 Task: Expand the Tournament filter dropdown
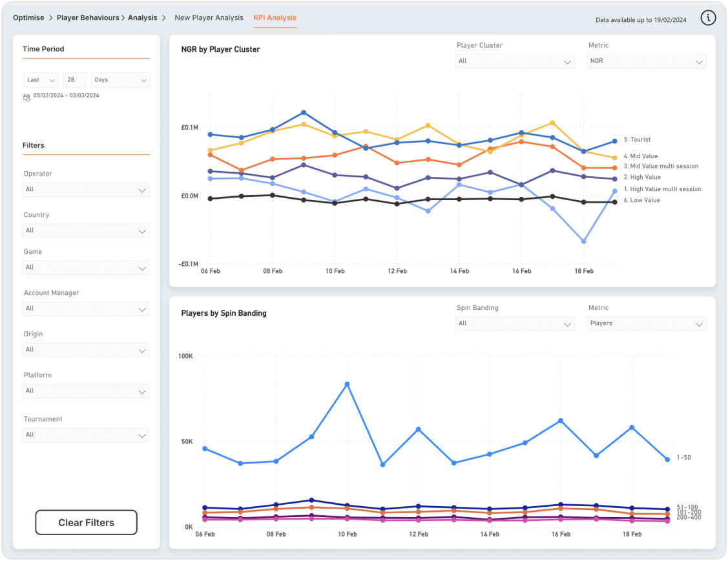[x=85, y=434]
